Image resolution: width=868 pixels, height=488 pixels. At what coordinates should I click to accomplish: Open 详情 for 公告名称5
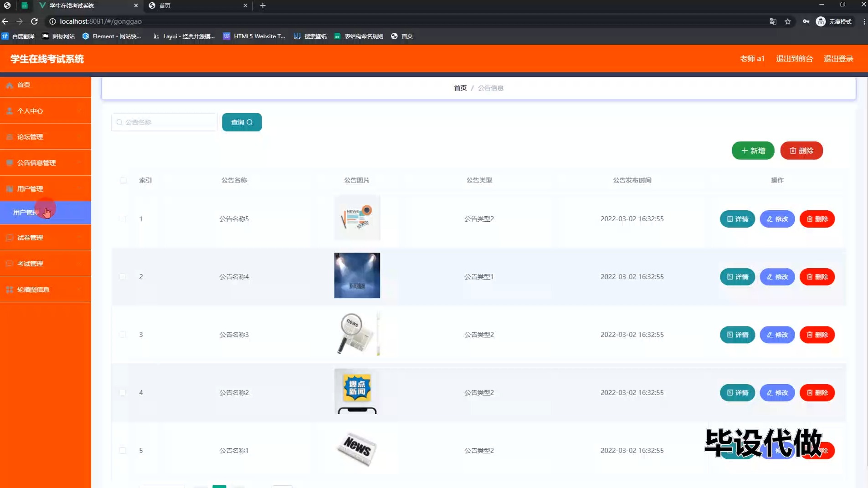(x=737, y=219)
